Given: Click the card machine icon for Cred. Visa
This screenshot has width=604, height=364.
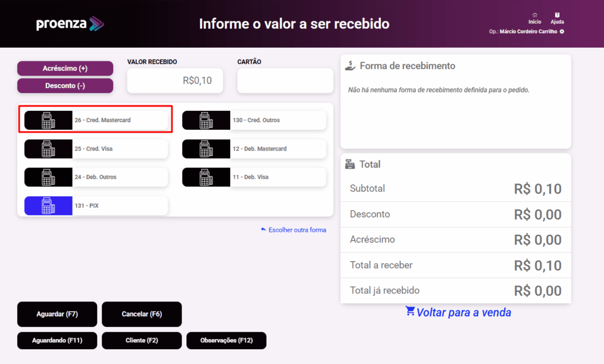Looking at the screenshot, I should pyautogui.click(x=48, y=149).
